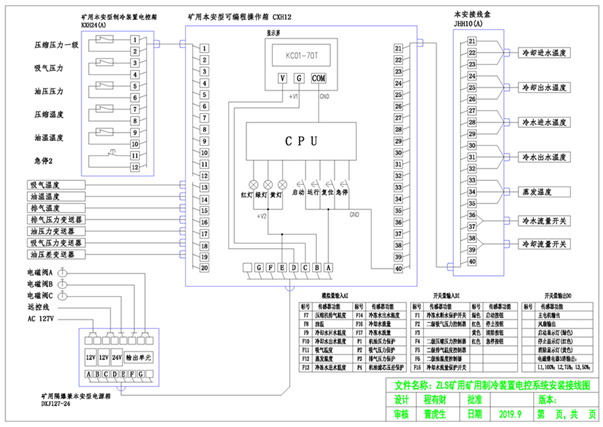Click the COM terminal under the display
The width and height of the screenshot is (603, 427).
318,78
